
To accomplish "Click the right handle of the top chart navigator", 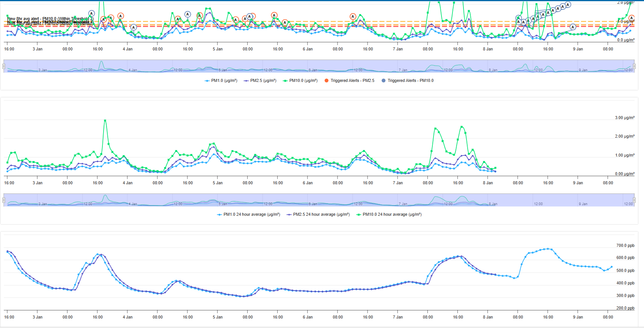I will click(634, 66).
